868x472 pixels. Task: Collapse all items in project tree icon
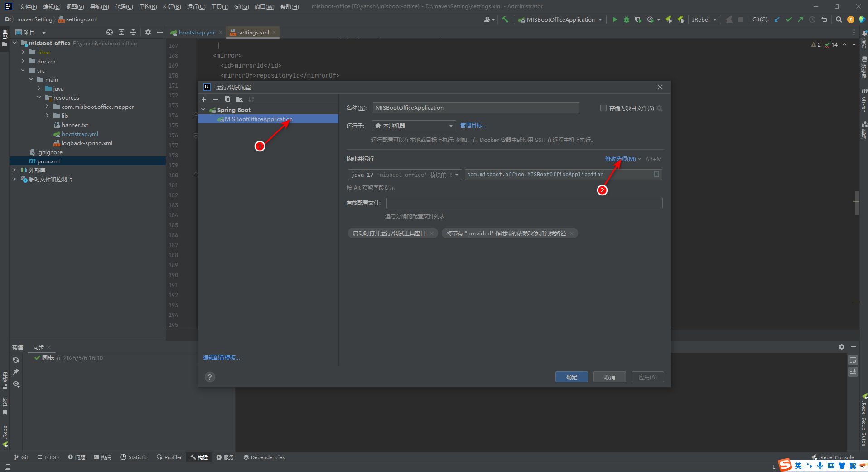pos(133,32)
